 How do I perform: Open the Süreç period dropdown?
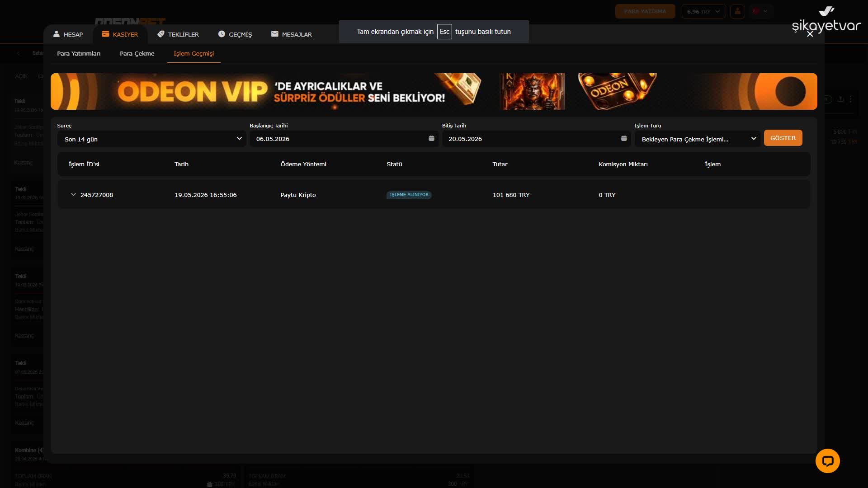[152, 139]
